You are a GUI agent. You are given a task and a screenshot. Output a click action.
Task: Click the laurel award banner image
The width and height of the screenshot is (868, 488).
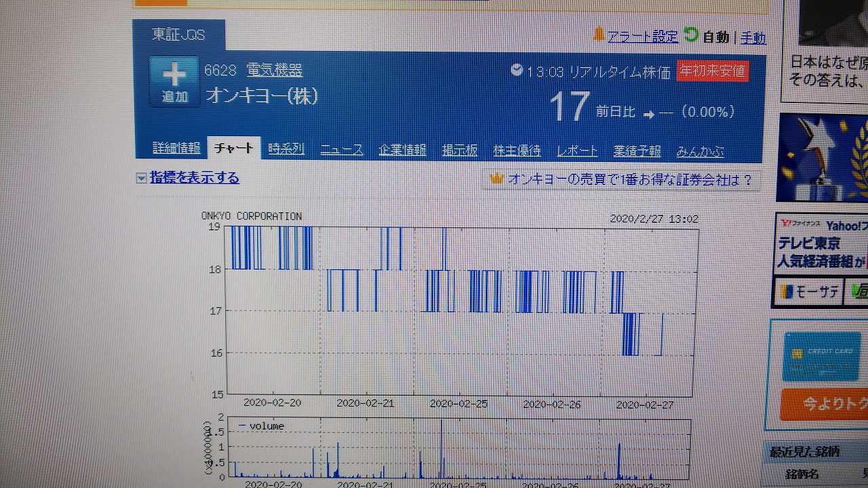click(822, 157)
